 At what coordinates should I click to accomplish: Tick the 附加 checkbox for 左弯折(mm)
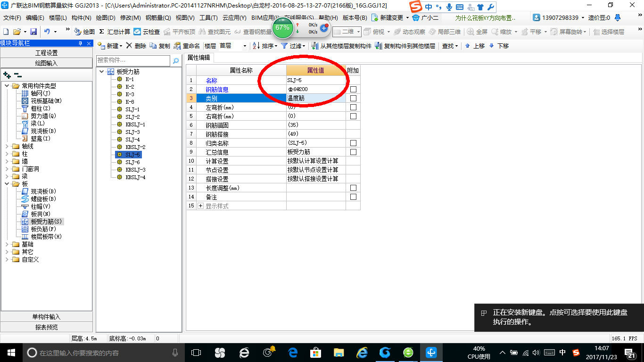tap(353, 107)
